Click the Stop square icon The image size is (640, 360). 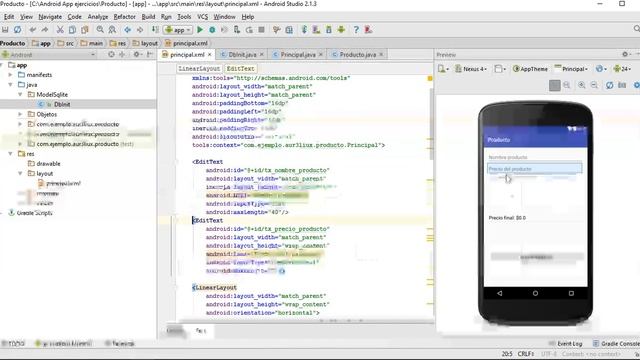[x=262, y=30]
